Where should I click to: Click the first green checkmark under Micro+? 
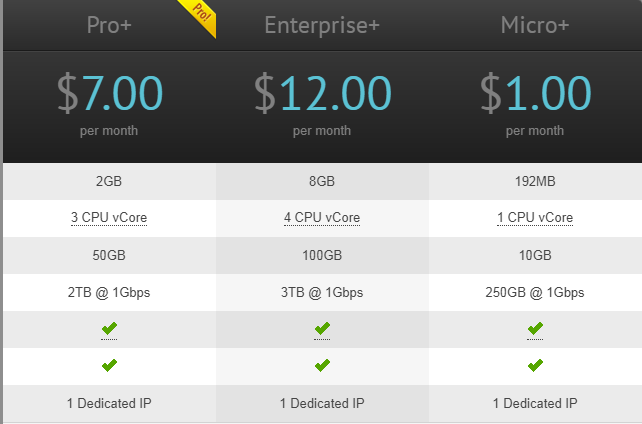(x=535, y=328)
